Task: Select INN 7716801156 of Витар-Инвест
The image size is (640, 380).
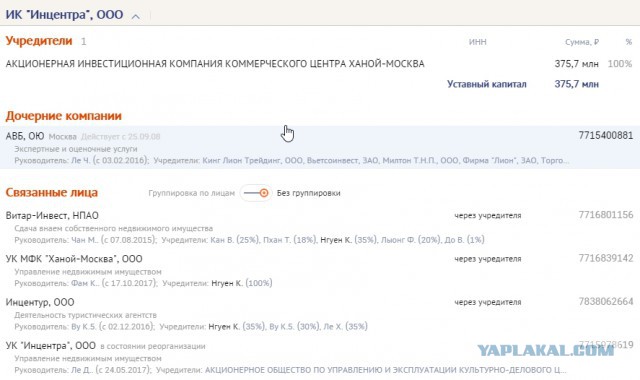Action: coord(606,215)
